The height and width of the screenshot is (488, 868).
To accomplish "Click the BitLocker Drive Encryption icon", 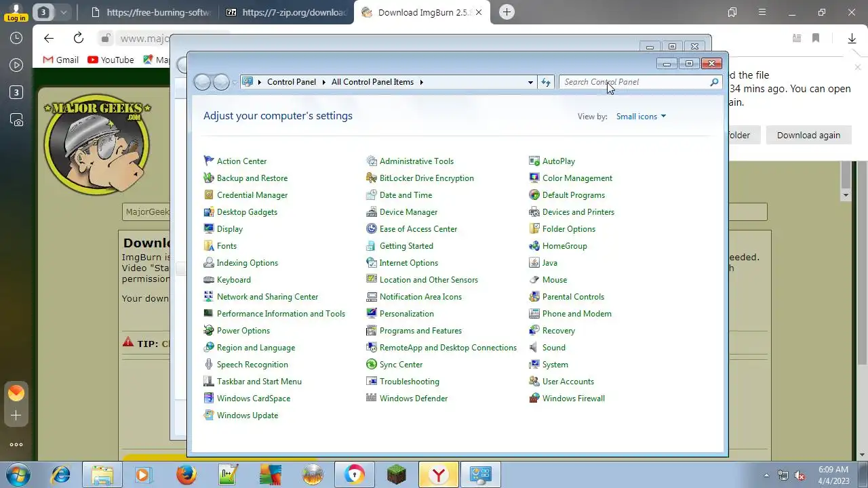I will (372, 178).
